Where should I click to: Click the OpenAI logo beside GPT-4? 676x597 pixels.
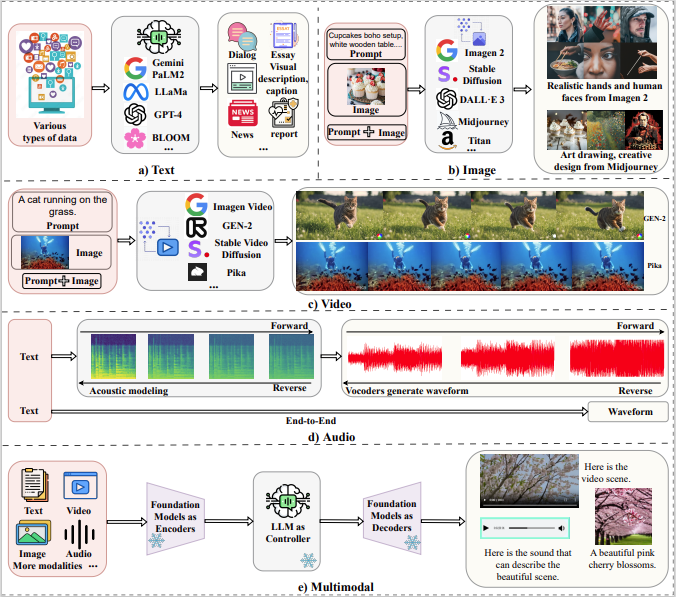pyautogui.click(x=135, y=114)
